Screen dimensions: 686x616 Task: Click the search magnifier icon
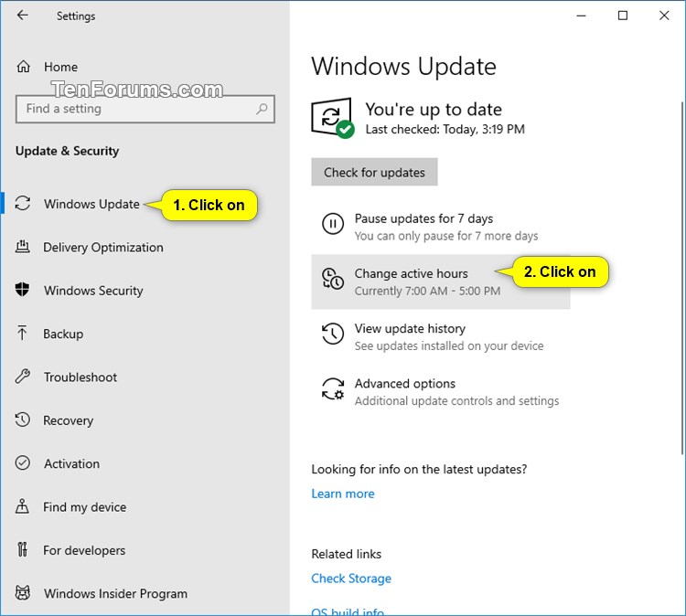tap(262, 109)
